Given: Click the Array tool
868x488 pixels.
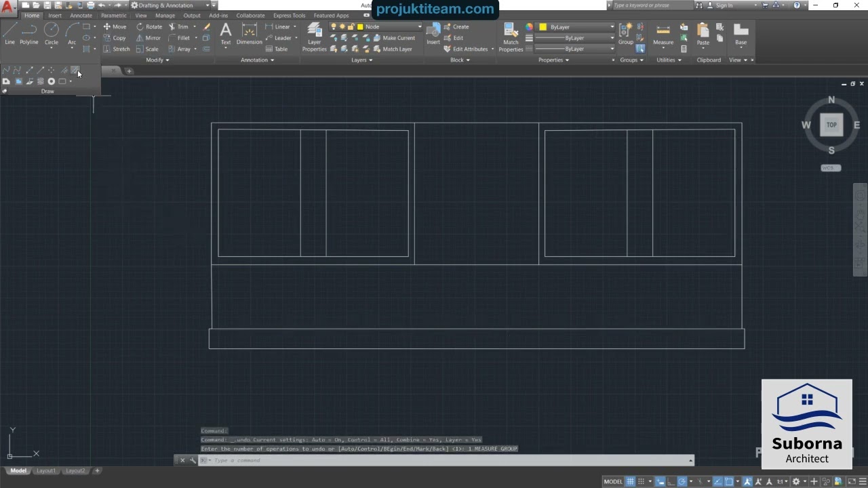Looking at the screenshot, I should [179, 49].
